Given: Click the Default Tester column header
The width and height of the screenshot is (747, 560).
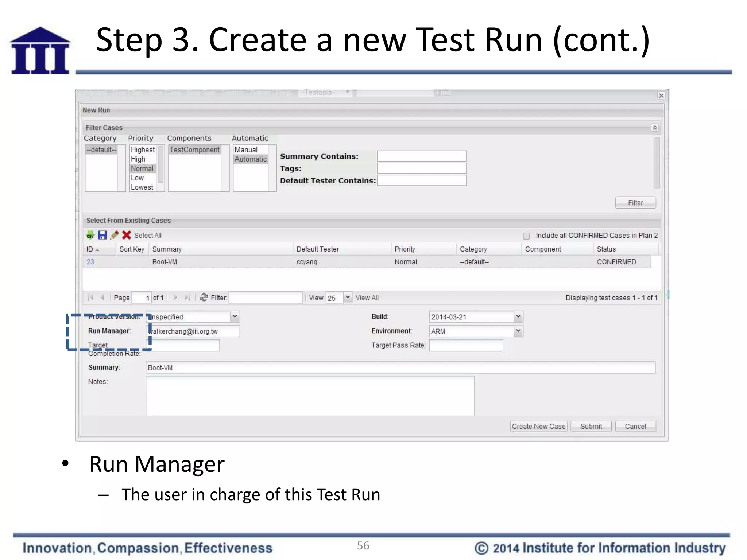Looking at the screenshot, I should [342, 249].
